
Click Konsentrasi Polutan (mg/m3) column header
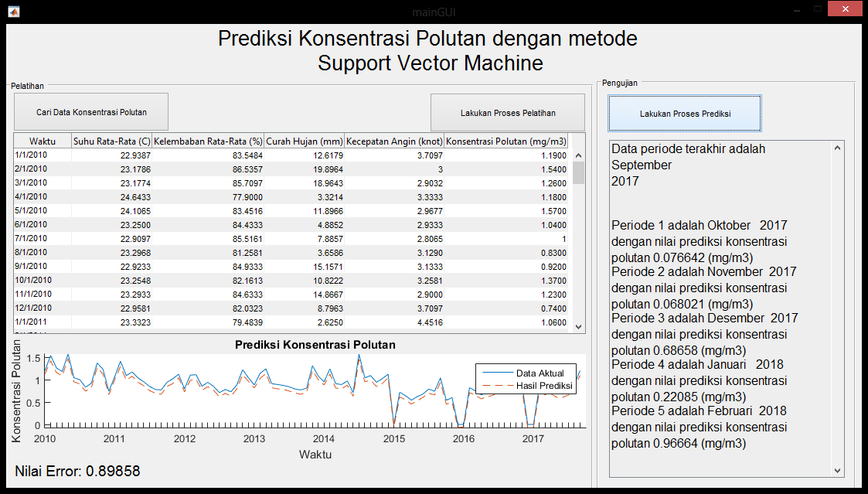point(507,141)
